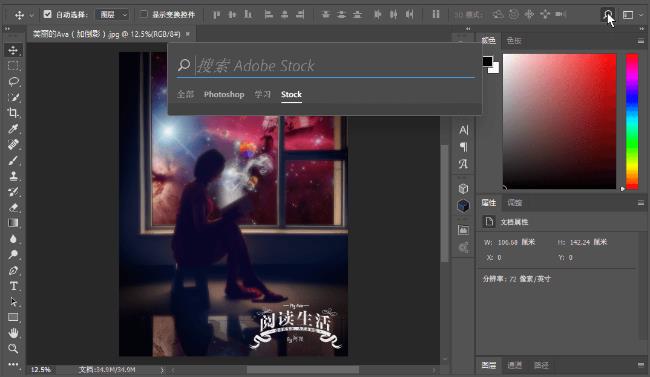Switch to the Photoshop search tab
Screen dimensions: 650x377
(x=224, y=94)
